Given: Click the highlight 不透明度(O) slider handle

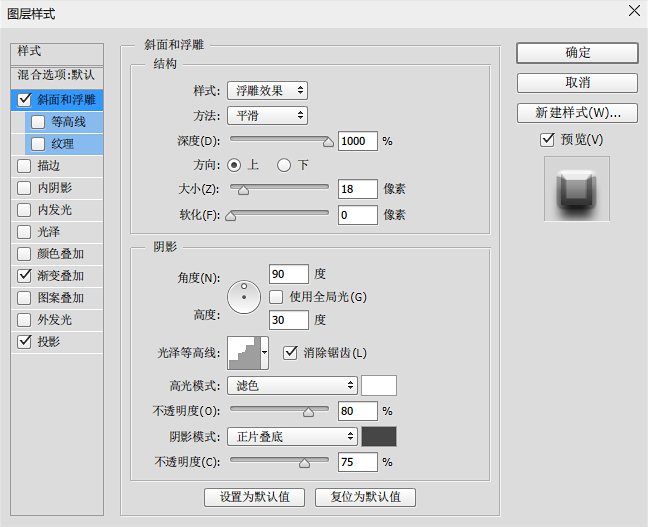Looking at the screenshot, I should pos(308,412).
